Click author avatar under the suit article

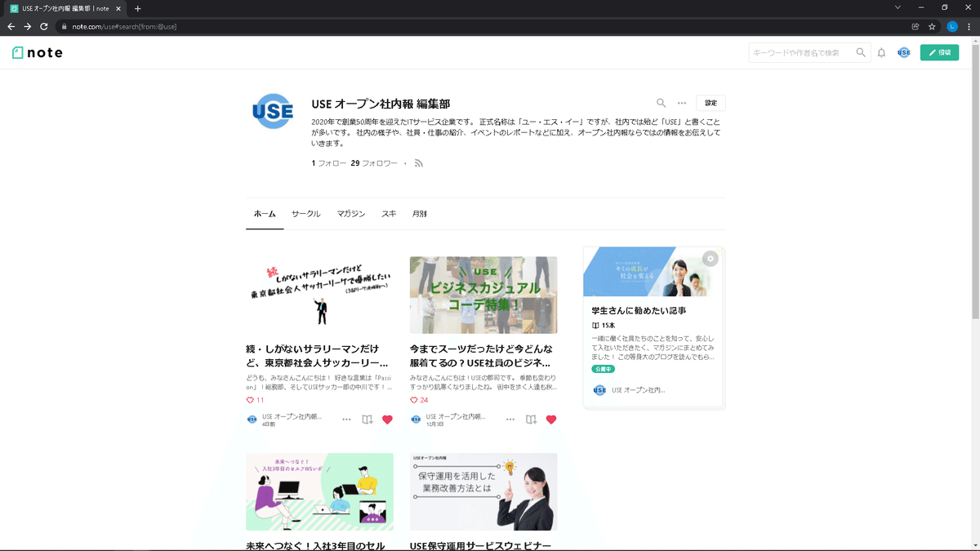pyautogui.click(x=416, y=420)
